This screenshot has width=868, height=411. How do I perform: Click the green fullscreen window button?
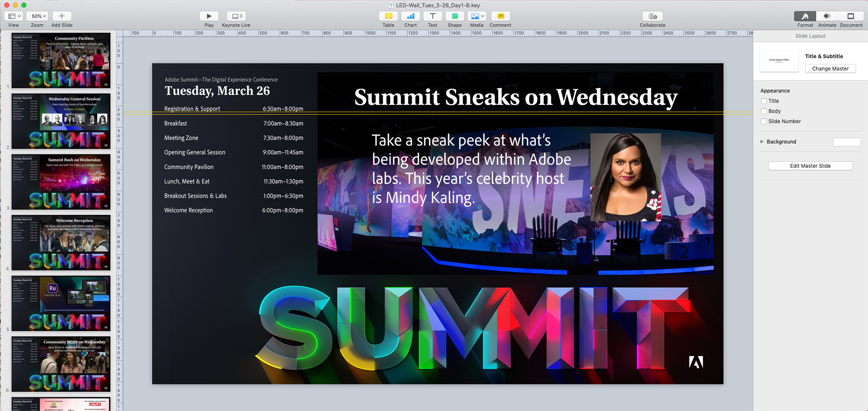click(24, 5)
